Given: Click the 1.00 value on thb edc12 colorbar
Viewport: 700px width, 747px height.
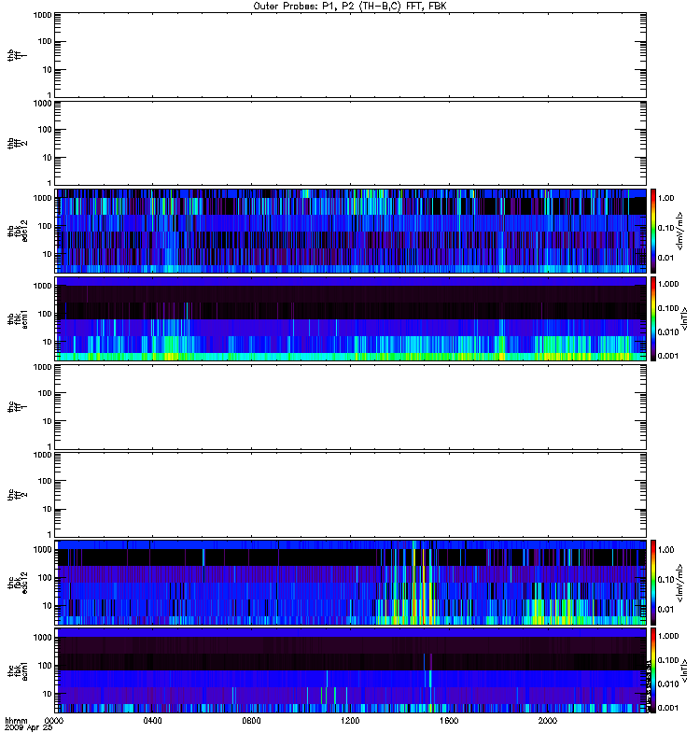Looking at the screenshot, I should click(665, 198).
